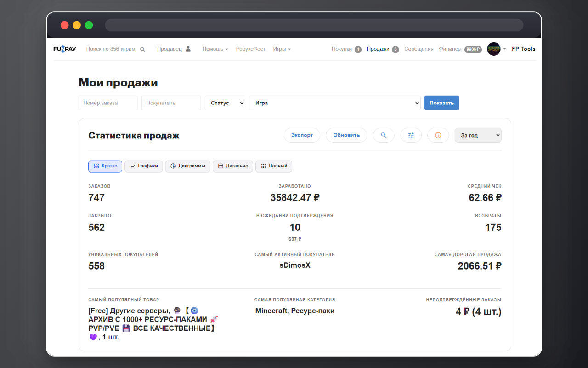
Task: Click the browser address bar
Action: [x=314, y=25]
